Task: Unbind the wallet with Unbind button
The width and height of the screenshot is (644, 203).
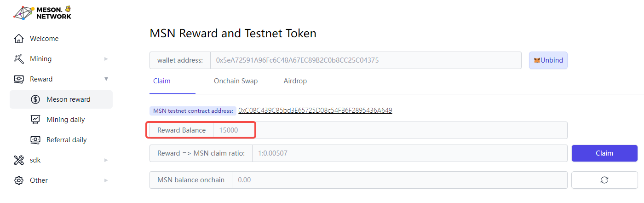Action: tap(548, 60)
